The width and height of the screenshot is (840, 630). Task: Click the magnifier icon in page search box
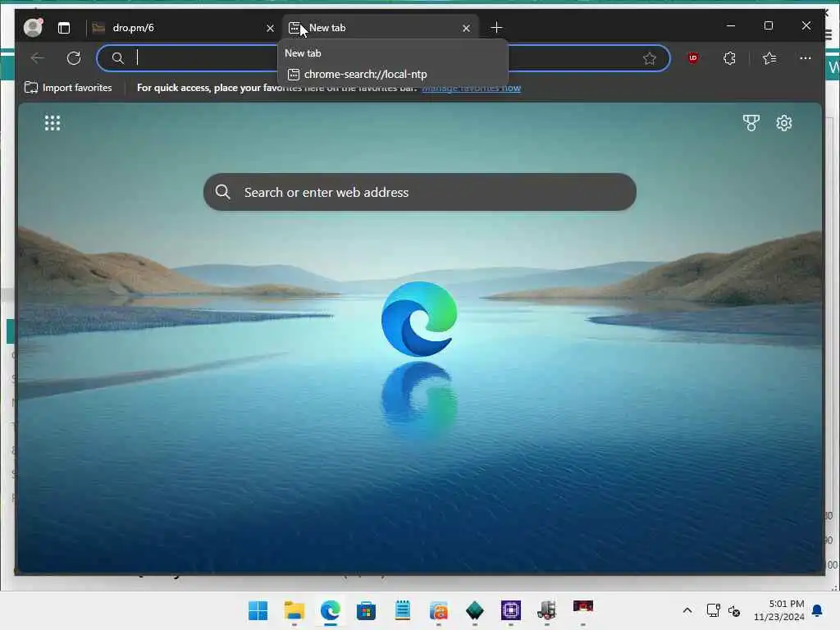(x=223, y=192)
